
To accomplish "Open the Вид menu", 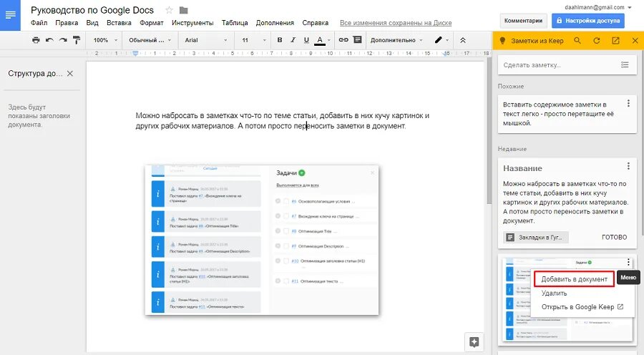I will [x=92, y=23].
